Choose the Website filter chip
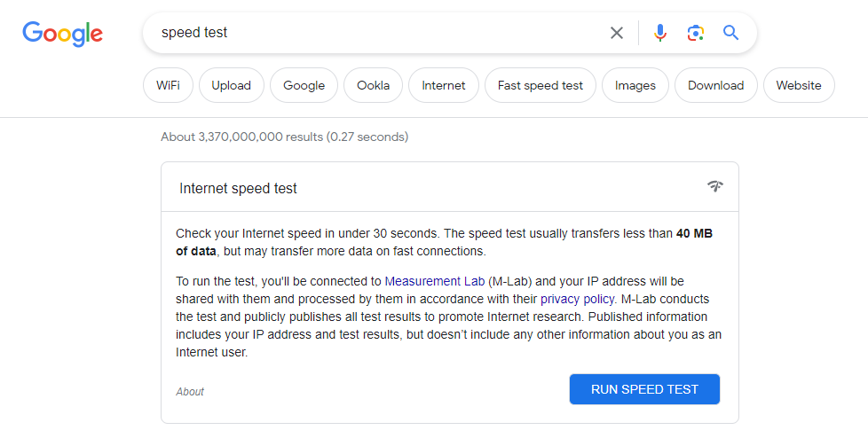 pyautogui.click(x=799, y=85)
